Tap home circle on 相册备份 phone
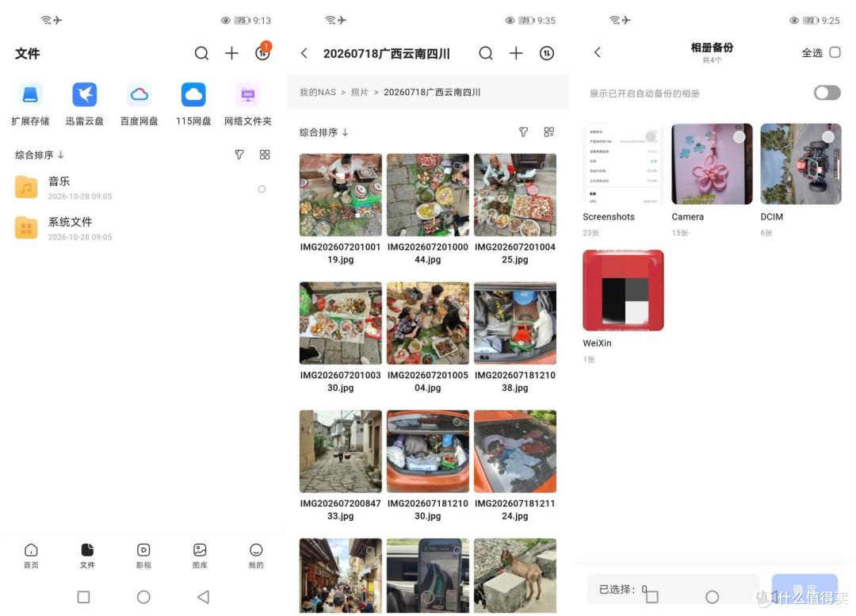This screenshot has height=616, width=856. [x=712, y=597]
